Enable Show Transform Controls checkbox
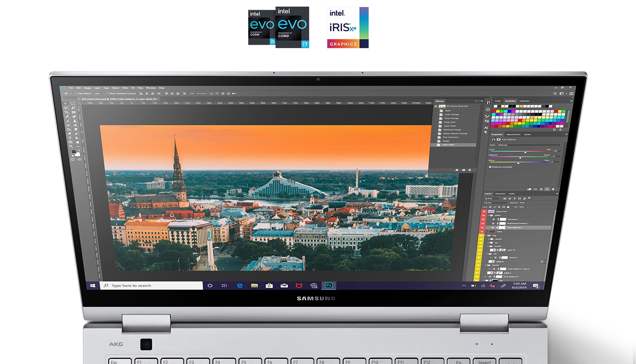The height and width of the screenshot is (364, 636). [x=107, y=94]
